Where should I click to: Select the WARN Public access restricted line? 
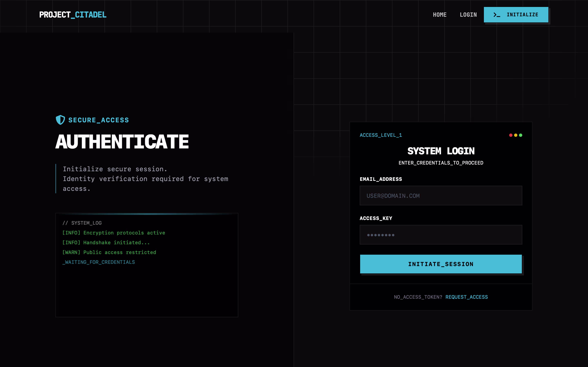click(x=109, y=252)
